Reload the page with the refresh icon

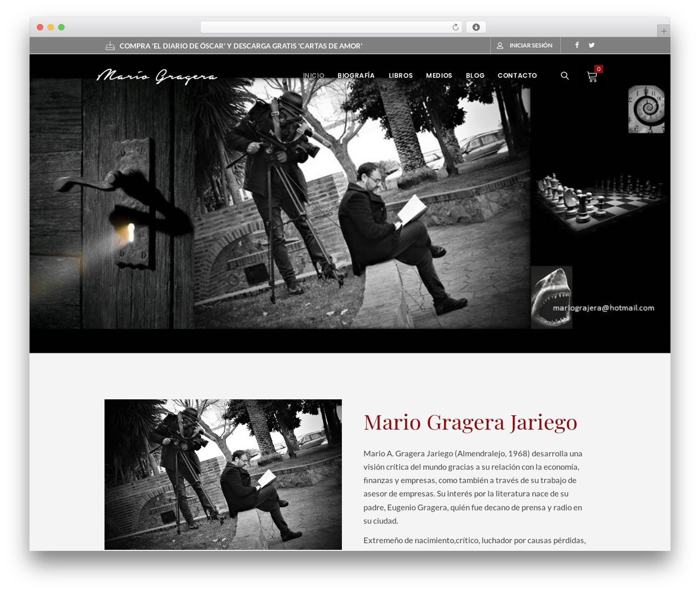[456, 27]
